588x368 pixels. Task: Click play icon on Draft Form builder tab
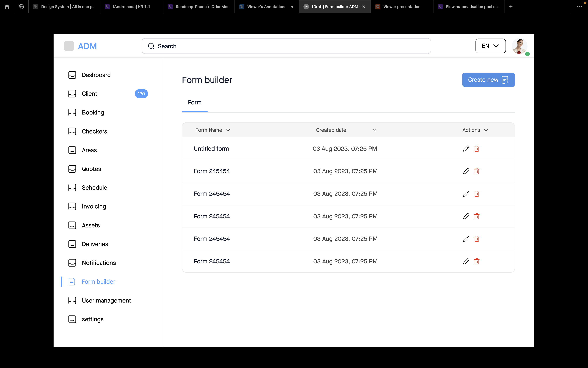306,7
